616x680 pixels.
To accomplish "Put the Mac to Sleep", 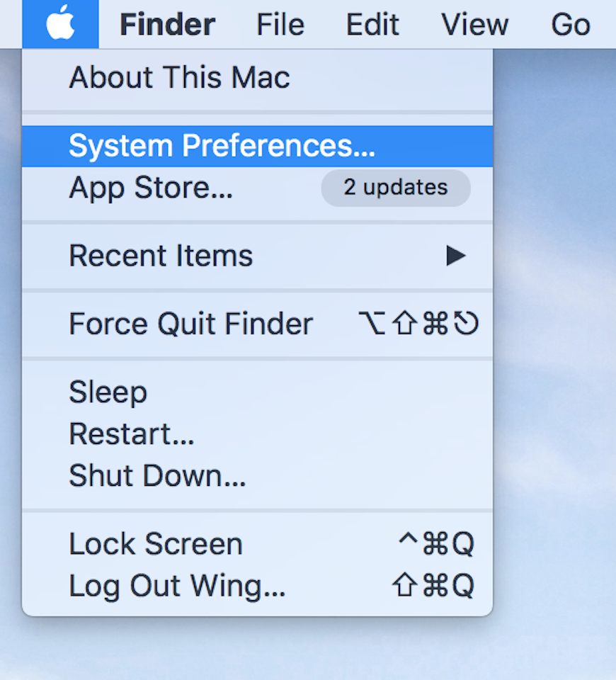I will click(x=108, y=391).
